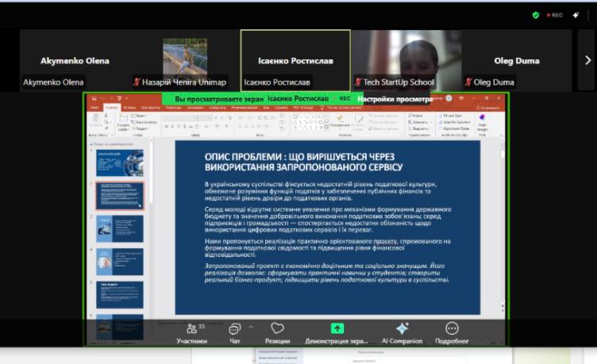Open the Настройки просмотра view options dropdown
This screenshot has height=364, width=597.
click(398, 99)
